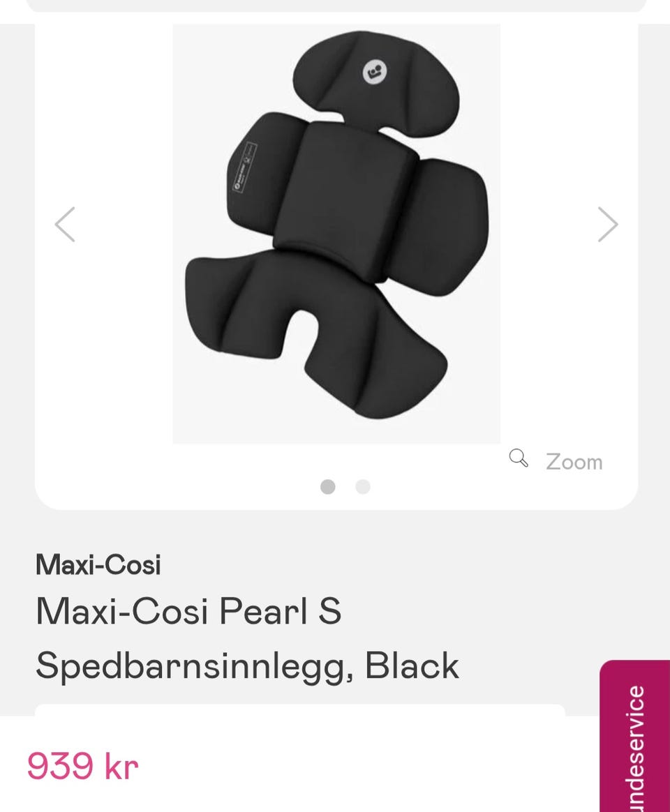Open the Kundeservice side tab

pos(635,736)
